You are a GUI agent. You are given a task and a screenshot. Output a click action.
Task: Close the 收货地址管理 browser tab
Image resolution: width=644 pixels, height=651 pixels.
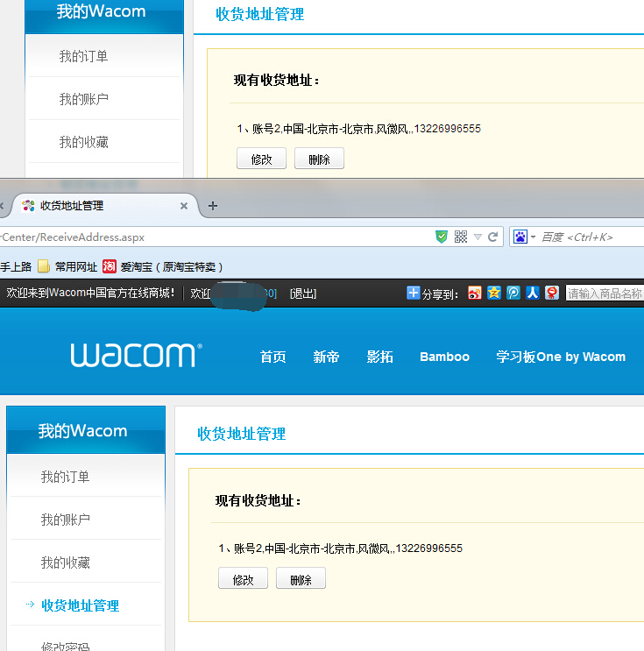[x=184, y=206]
